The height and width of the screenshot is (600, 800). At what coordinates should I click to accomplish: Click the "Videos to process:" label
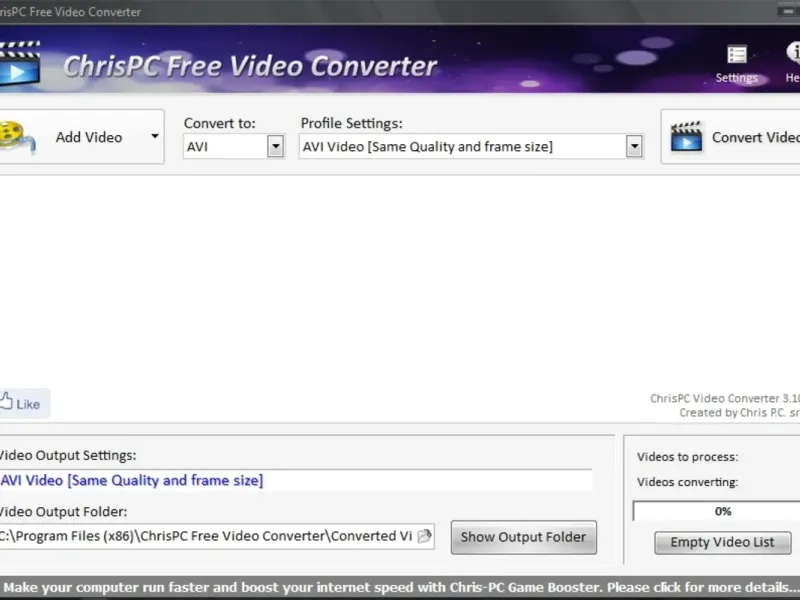(687, 457)
